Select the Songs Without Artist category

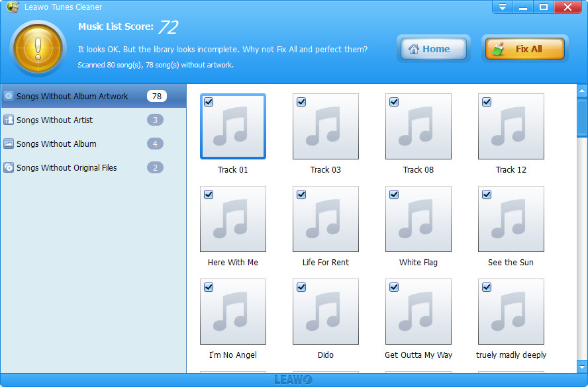click(55, 120)
